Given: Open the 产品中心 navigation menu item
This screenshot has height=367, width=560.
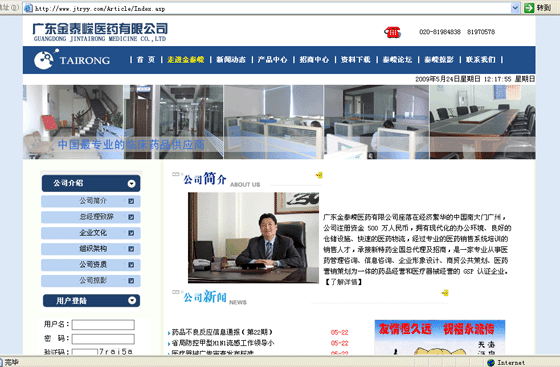Looking at the screenshot, I should tap(272, 60).
